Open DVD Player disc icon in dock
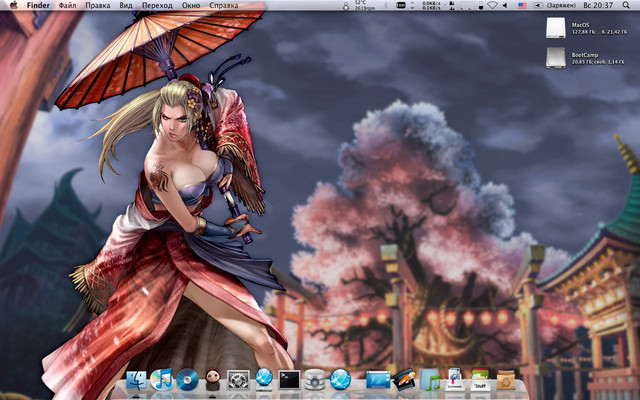This screenshot has width=640, height=400. (x=187, y=380)
